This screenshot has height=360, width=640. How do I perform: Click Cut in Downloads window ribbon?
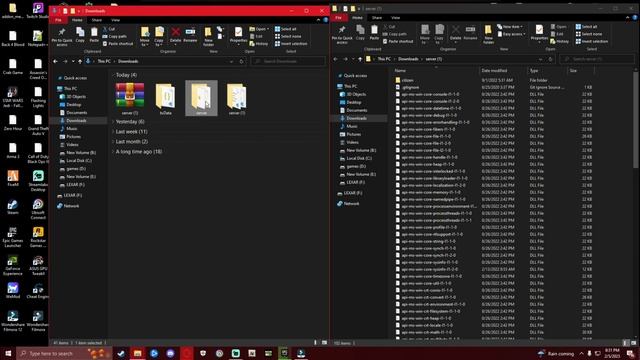point(109,29)
